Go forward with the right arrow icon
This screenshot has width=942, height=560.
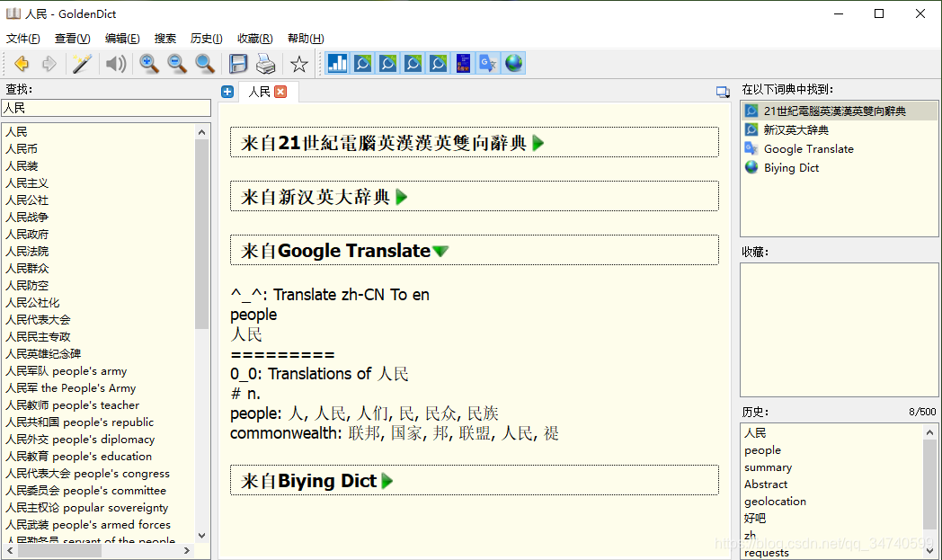click(49, 63)
